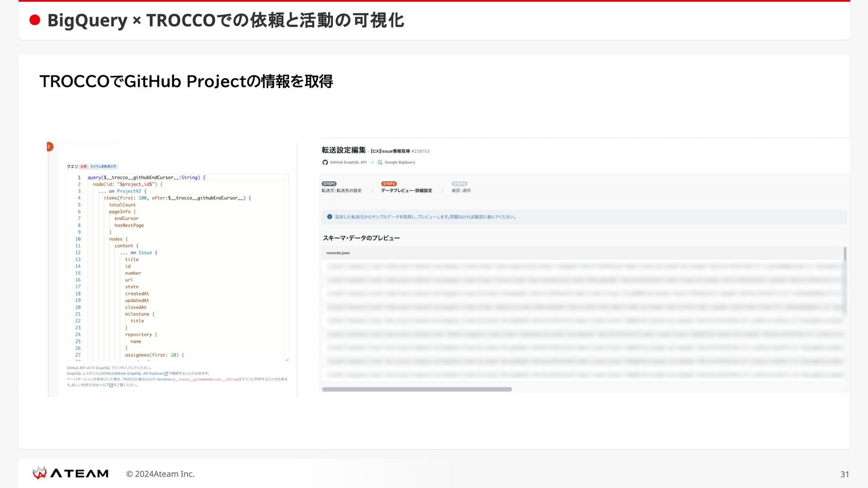Click 'state' on line 17
The height and width of the screenshot is (488, 868).
coord(132,286)
